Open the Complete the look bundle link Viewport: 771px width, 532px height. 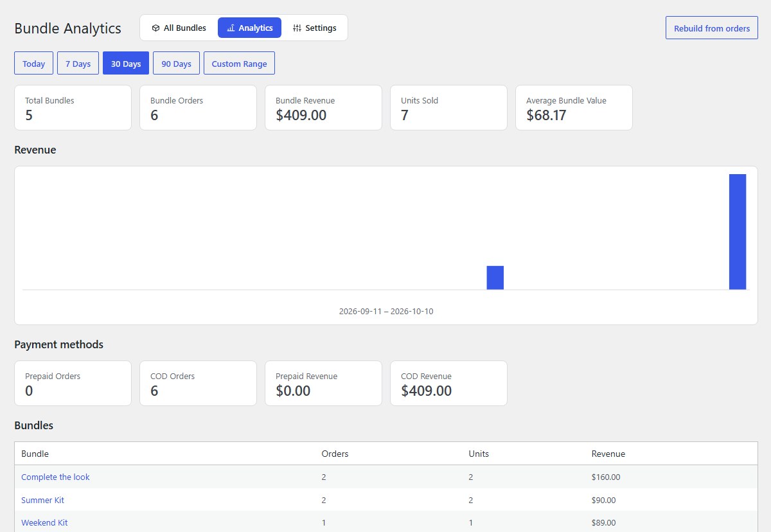(x=55, y=477)
